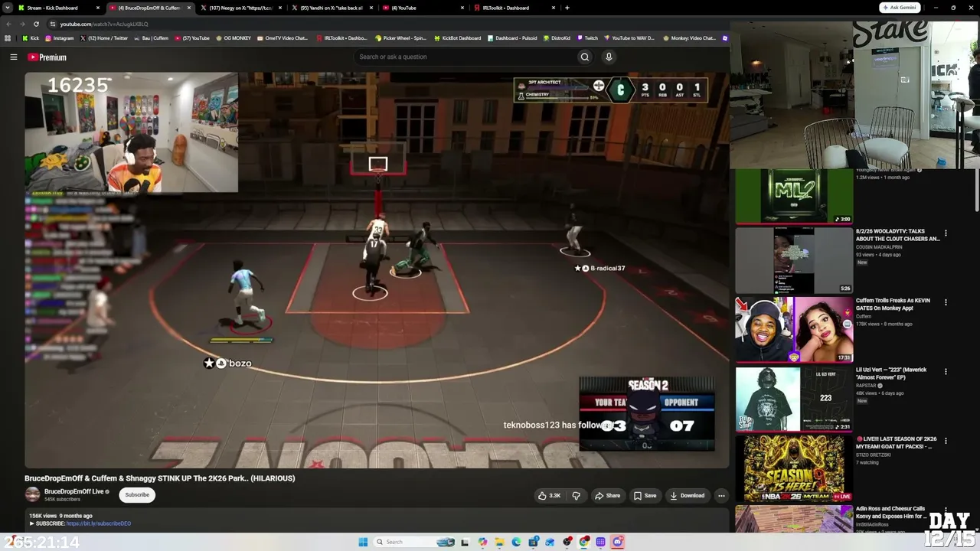Open the YouTube guide hamburger menu
Viewport: 980px width, 551px height.
click(x=14, y=57)
